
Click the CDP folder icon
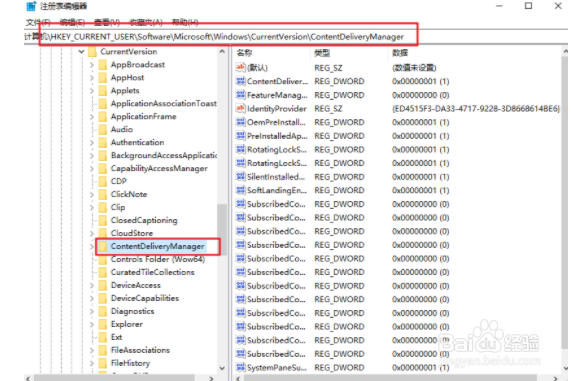(x=103, y=181)
